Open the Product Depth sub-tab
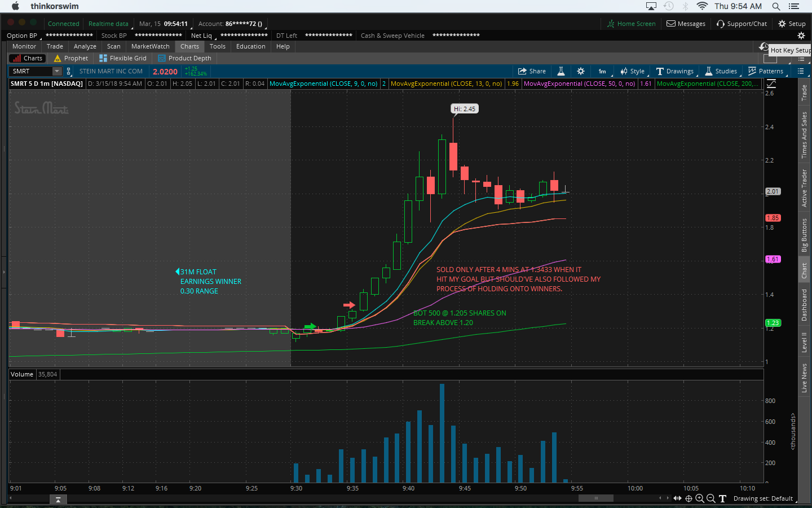 click(185, 58)
